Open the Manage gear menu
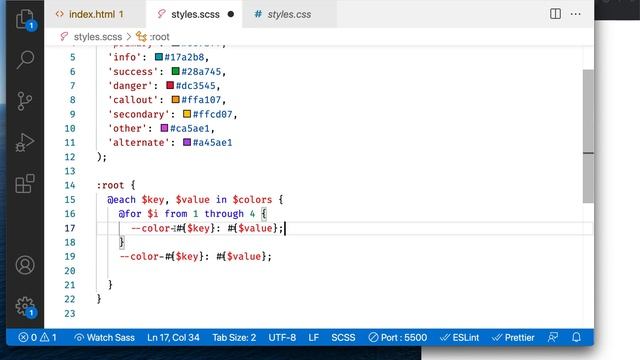Viewport: 640px width, 360px height. pyautogui.click(x=25, y=306)
